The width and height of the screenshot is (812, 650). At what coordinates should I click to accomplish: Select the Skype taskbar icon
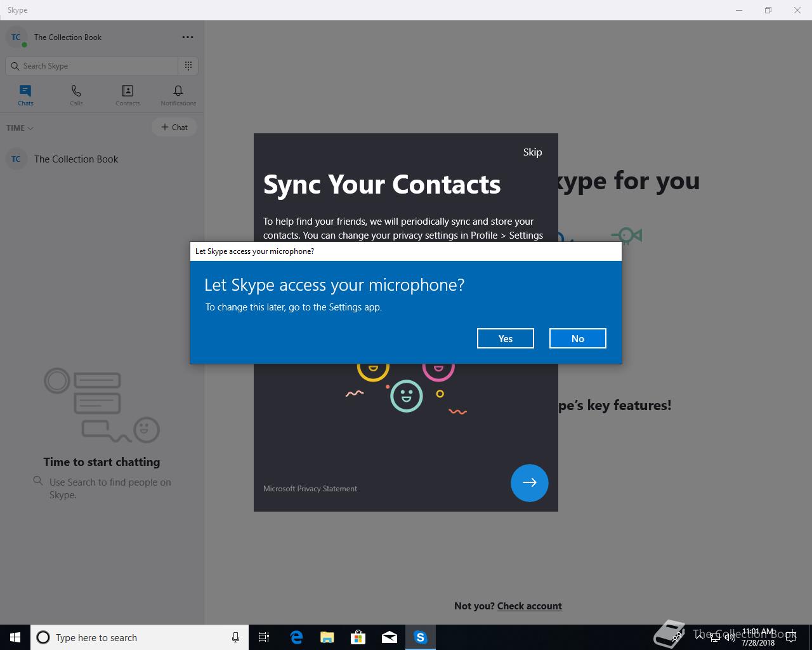(x=420, y=637)
